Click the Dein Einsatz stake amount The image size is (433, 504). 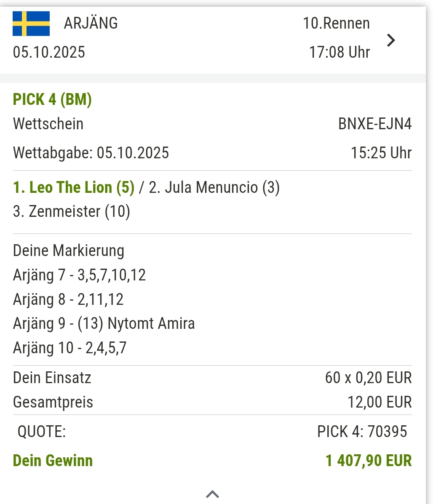tap(368, 378)
